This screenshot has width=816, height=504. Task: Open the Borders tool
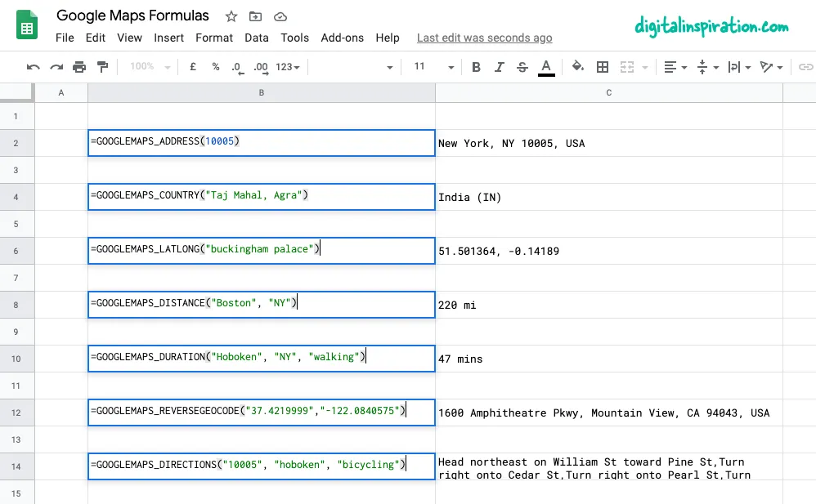tap(603, 67)
